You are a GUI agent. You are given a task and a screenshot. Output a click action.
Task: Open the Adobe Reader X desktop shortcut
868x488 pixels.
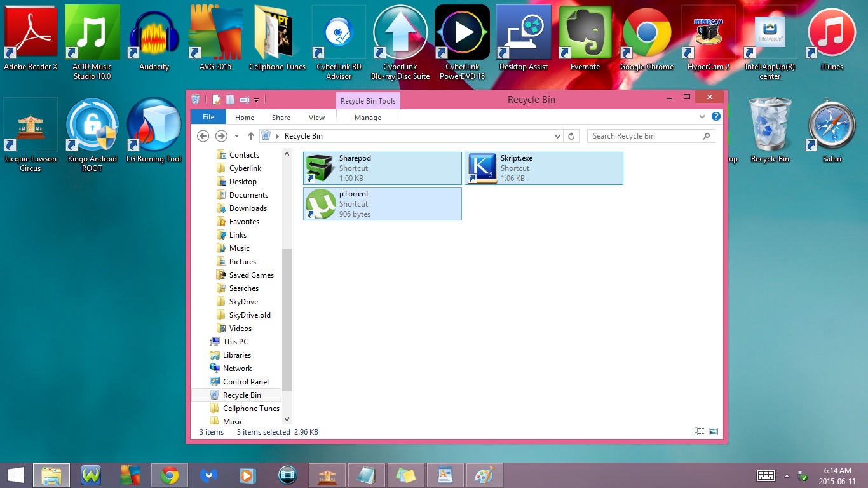[31, 39]
